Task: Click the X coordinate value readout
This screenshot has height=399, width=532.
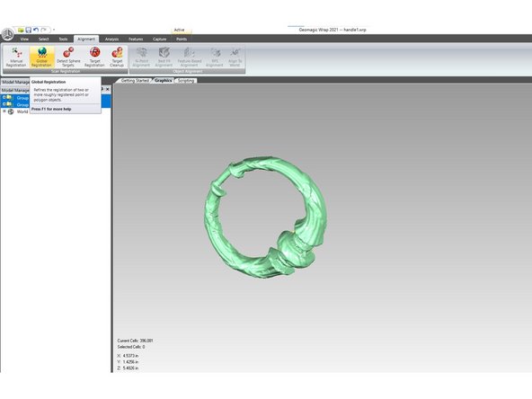Action: pos(128,356)
